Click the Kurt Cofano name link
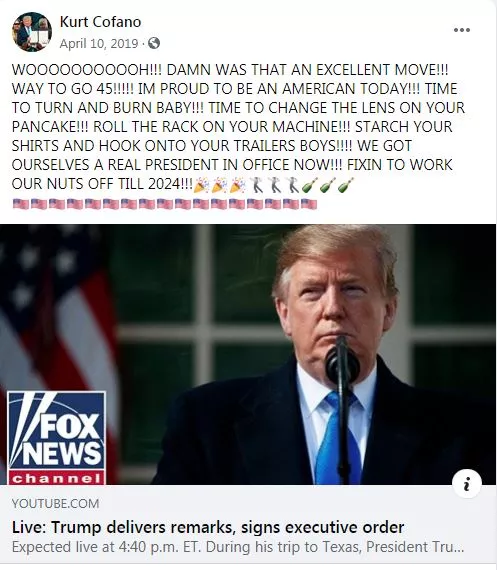 tap(100, 22)
